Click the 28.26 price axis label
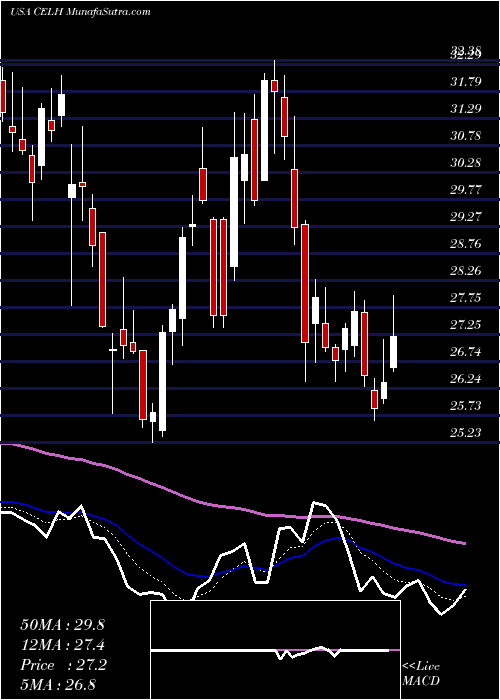This screenshot has height=700, width=500. pyautogui.click(x=466, y=271)
